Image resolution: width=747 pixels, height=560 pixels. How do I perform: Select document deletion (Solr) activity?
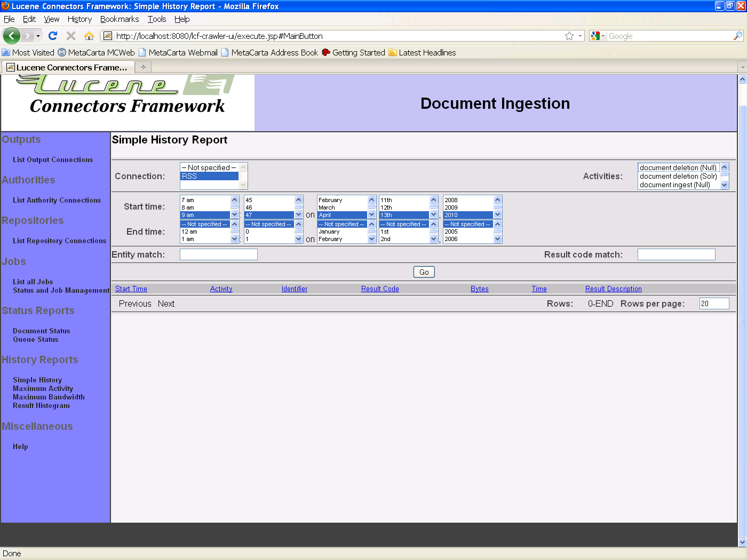point(678,176)
